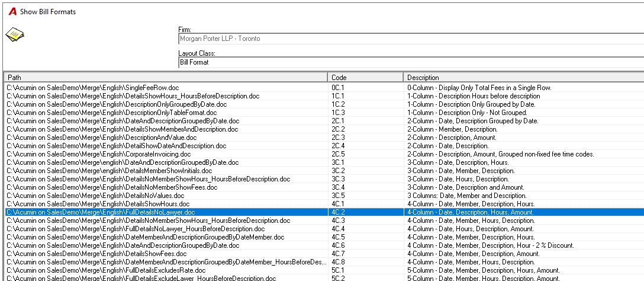Sort by the Path column header
This screenshot has height=281, width=644.
[166, 77]
